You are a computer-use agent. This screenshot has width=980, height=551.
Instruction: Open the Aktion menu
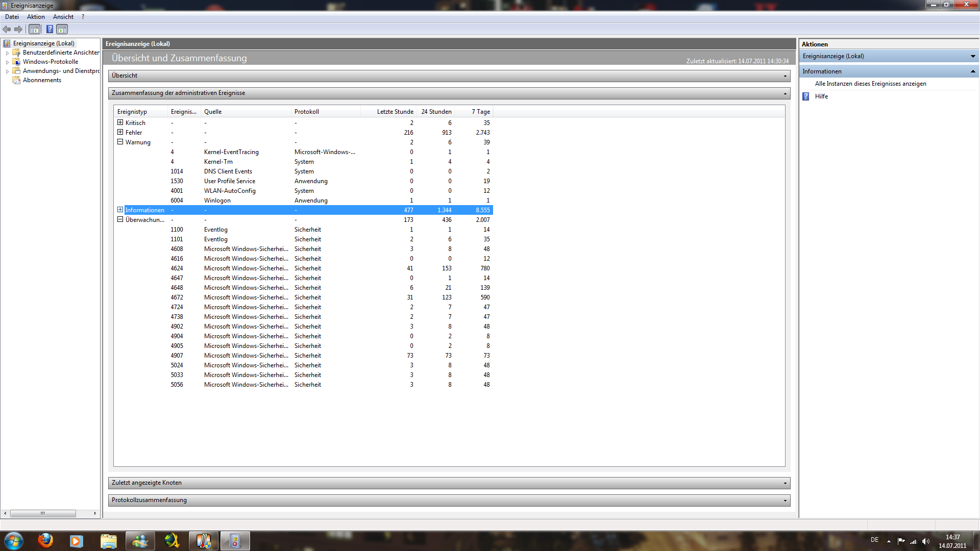(x=36, y=17)
